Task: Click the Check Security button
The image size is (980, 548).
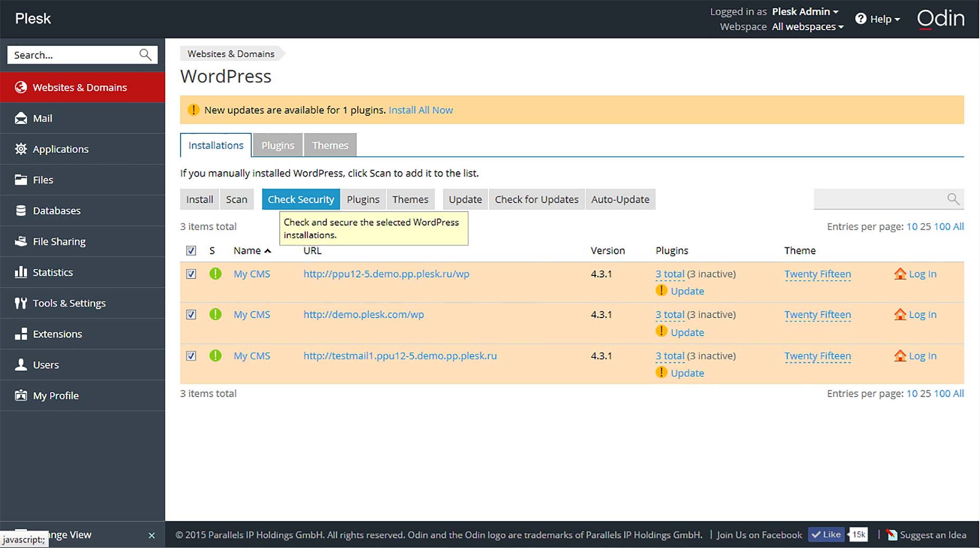Action: coord(301,199)
